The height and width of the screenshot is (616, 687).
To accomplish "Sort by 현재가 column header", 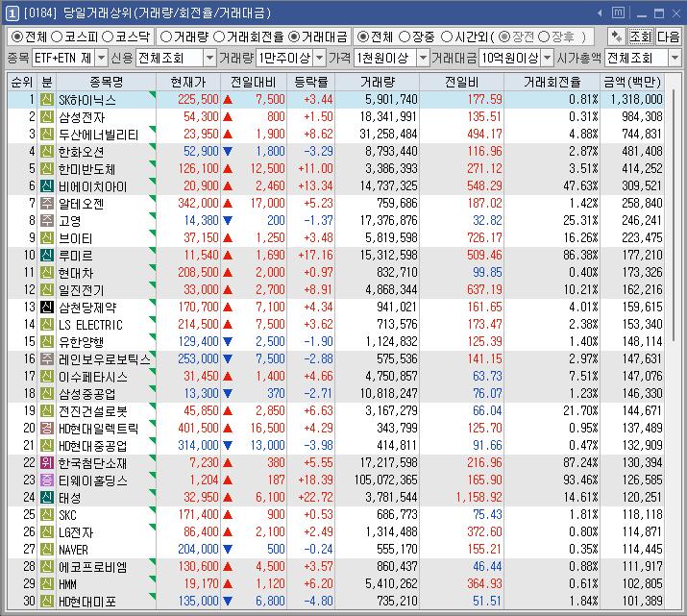I will pos(188,82).
